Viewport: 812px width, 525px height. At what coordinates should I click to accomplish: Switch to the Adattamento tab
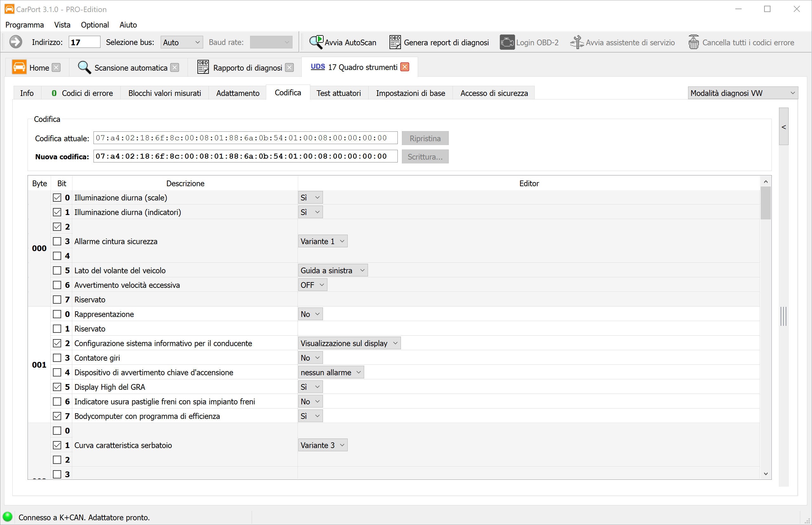pyautogui.click(x=237, y=93)
